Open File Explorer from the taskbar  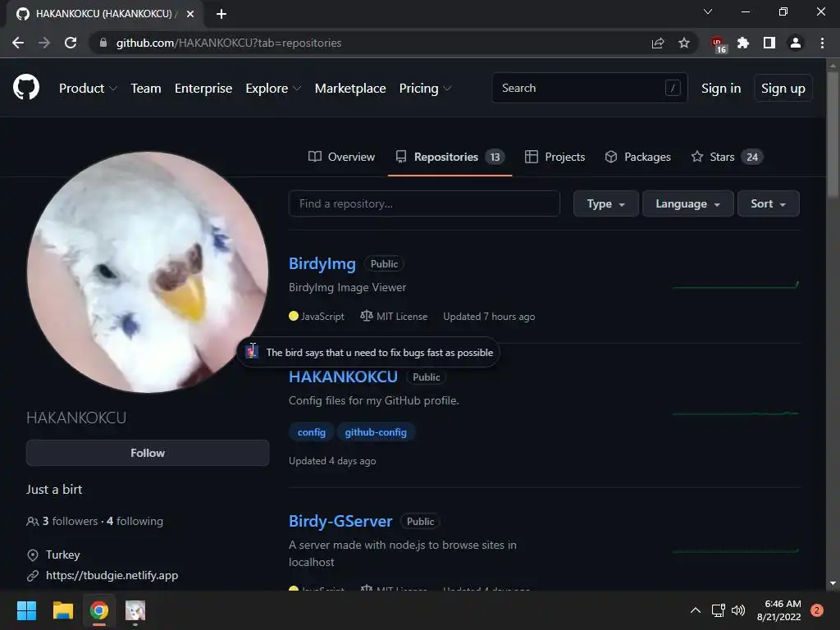click(x=62, y=610)
